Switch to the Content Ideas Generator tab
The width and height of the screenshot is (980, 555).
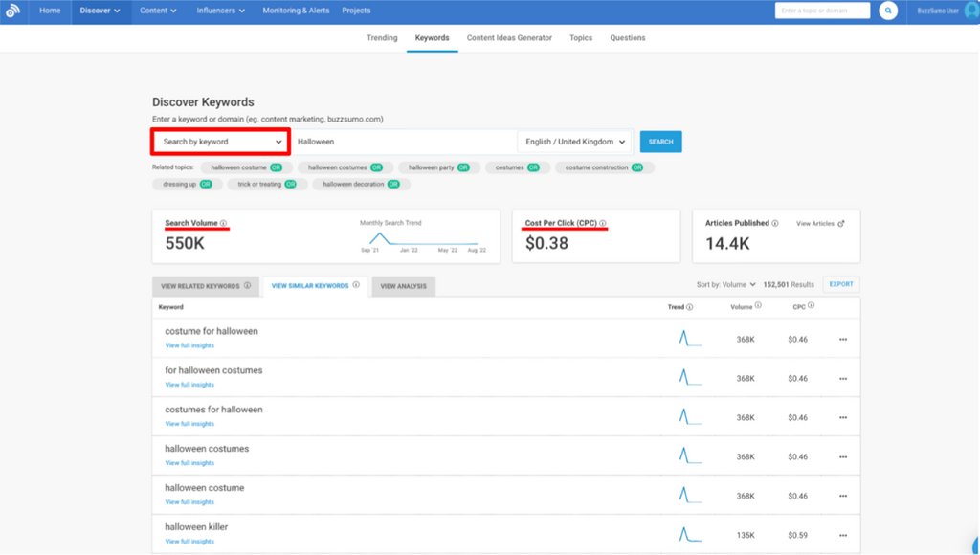point(509,38)
